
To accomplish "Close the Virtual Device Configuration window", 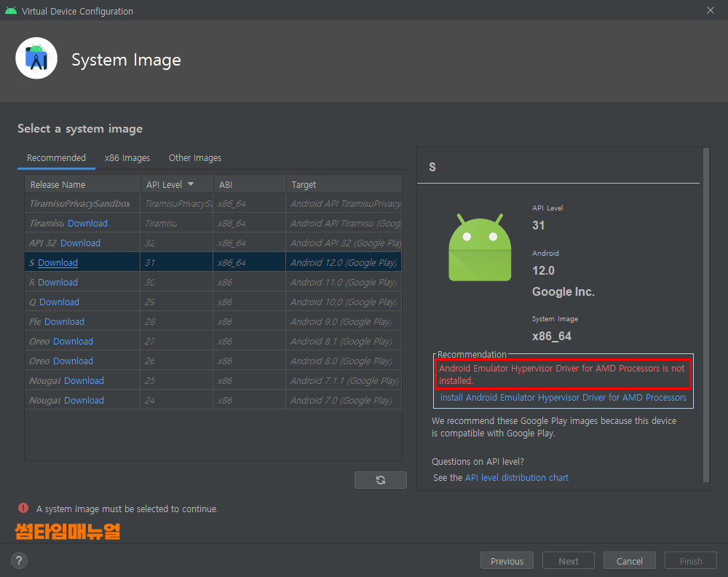I will point(711,10).
